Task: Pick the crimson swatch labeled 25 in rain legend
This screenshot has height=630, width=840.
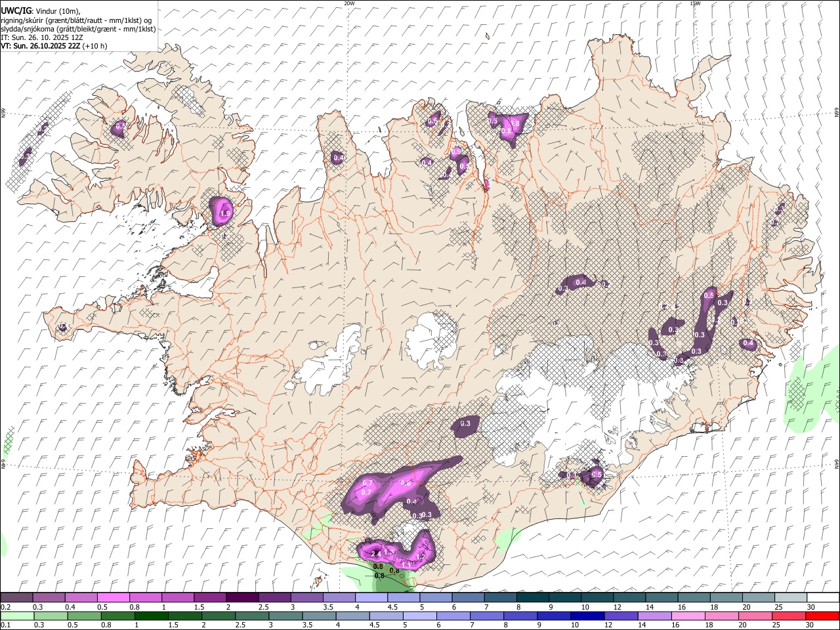Action: point(788,616)
